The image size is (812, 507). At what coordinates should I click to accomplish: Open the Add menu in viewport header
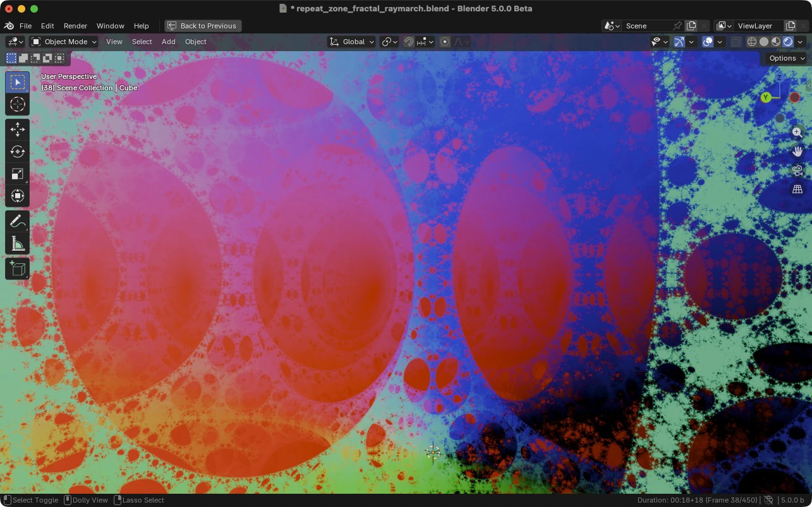coord(168,42)
